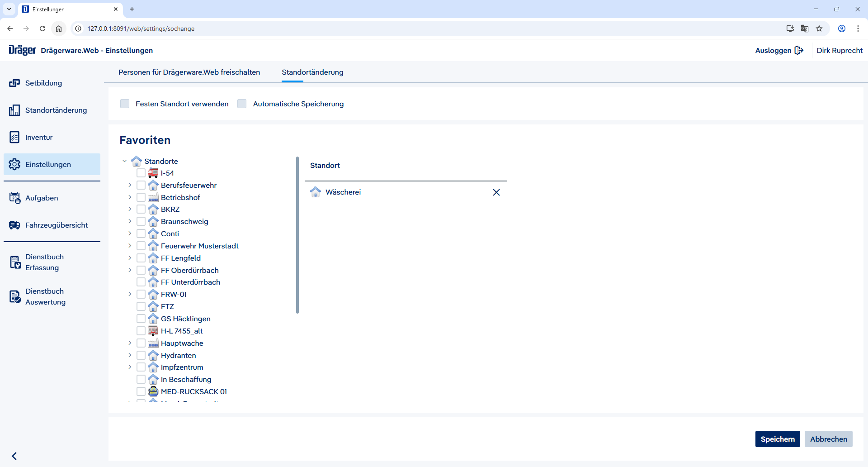
Task: Click the Speichern button
Action: click(x=778, y=439)
